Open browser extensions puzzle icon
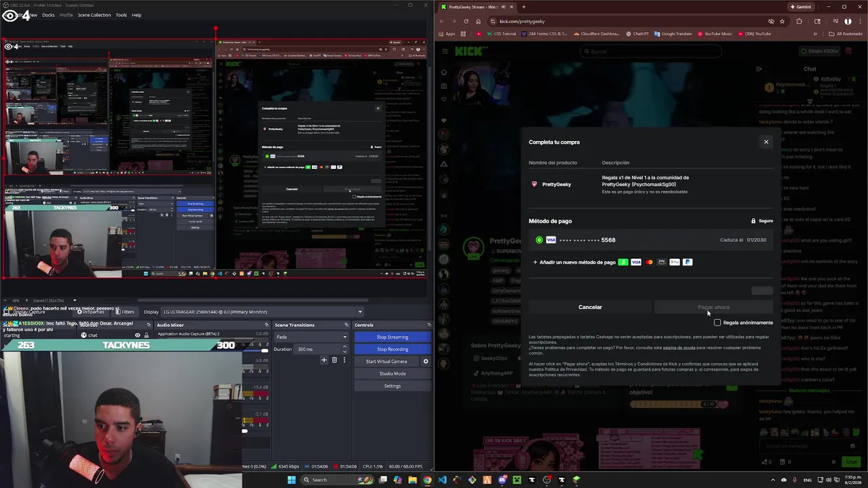Screen dimensions: 868x488 799,21
